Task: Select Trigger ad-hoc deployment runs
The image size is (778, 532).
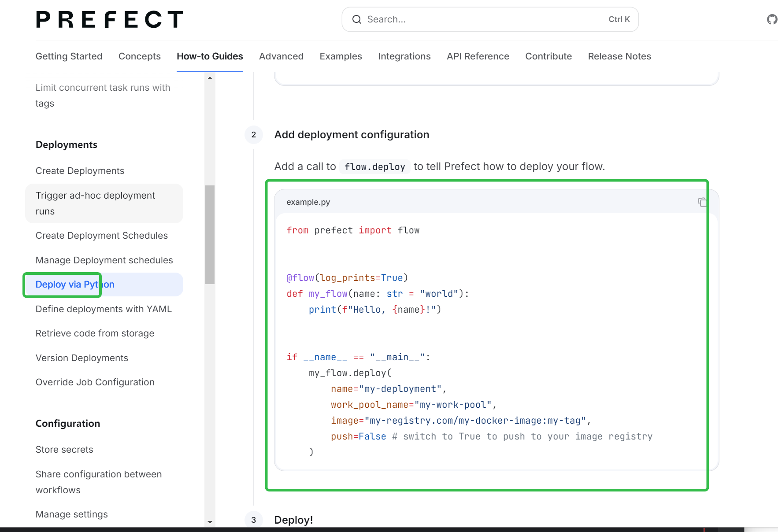Action: 95,203
